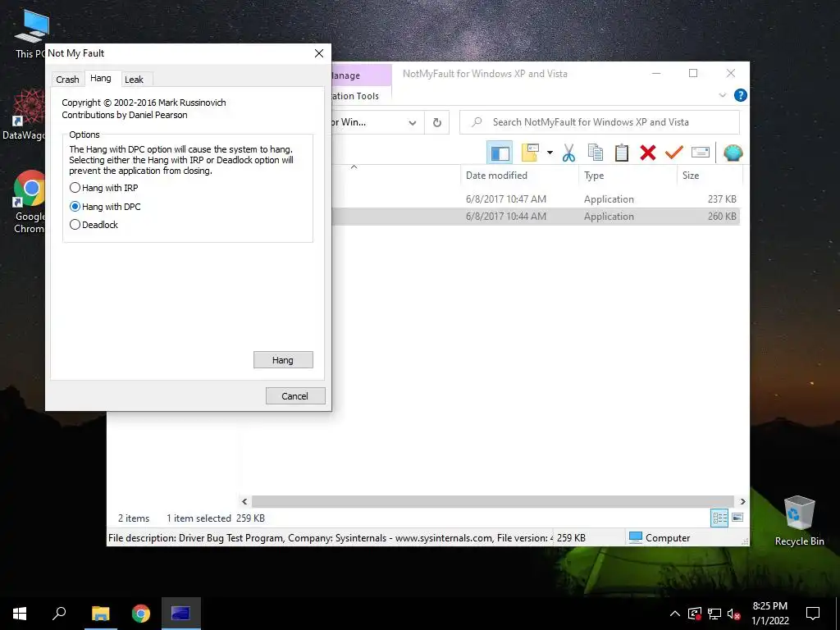Screen dimensions: 840x630
Task: Sort files by the Date modified column
Action: point(519,176)
